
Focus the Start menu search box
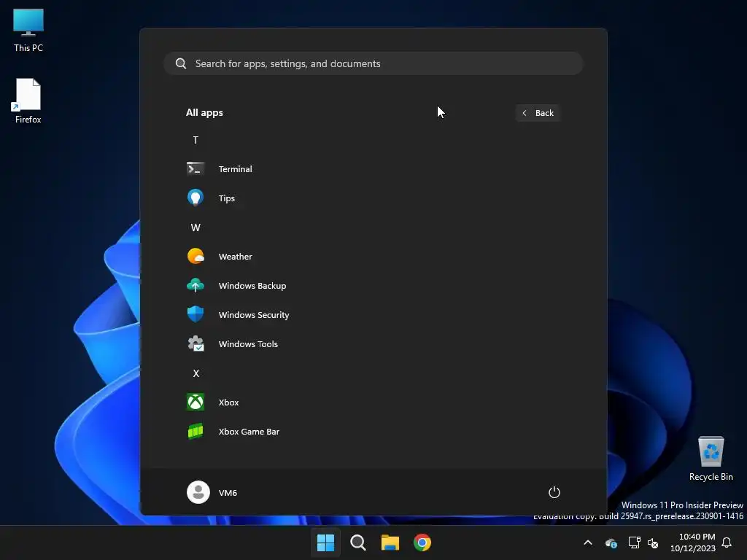click(x=373, y=63)
